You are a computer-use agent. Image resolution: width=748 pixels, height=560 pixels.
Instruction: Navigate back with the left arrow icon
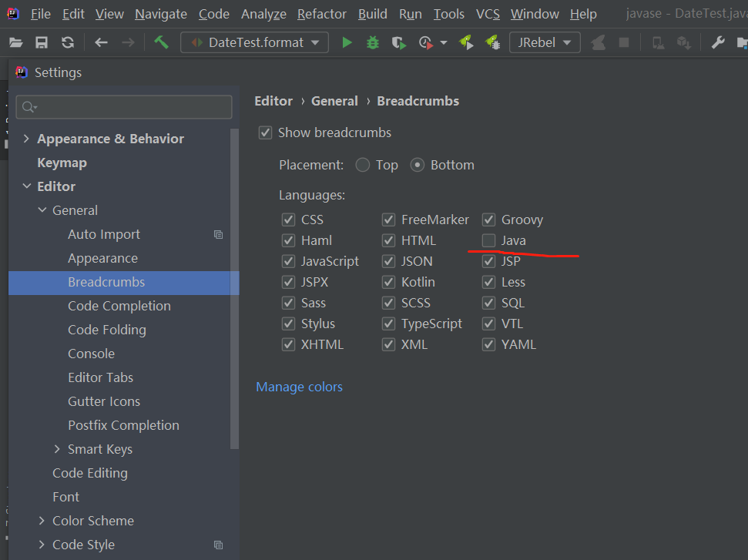click(99, 42)
